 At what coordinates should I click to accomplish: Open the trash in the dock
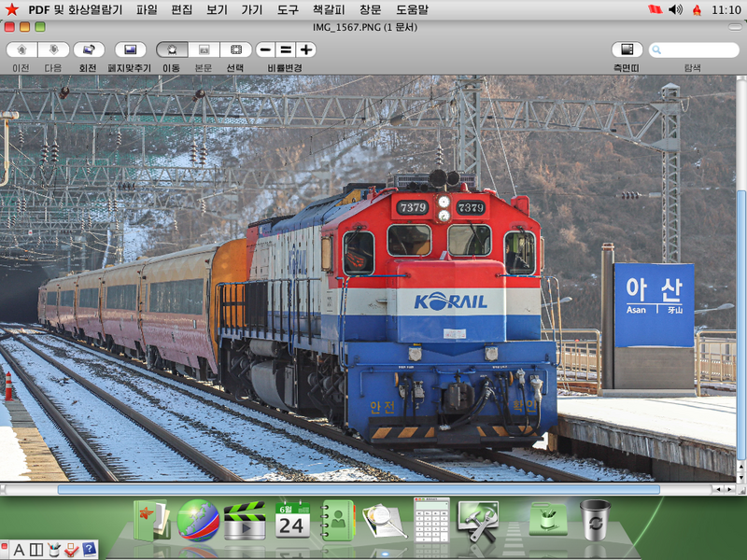[x=595, y=520]
